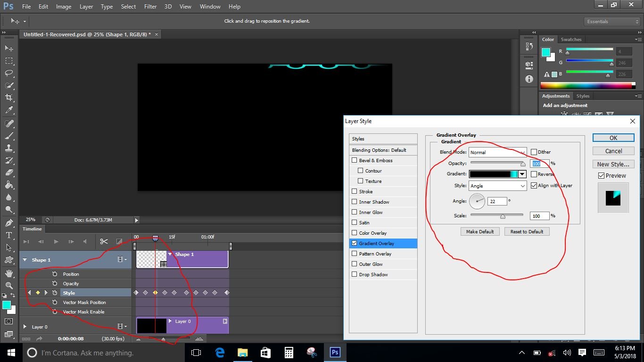Open the Essentials workspace dropdown
This screenshot has width=644, height=362.
coord(612,22)
